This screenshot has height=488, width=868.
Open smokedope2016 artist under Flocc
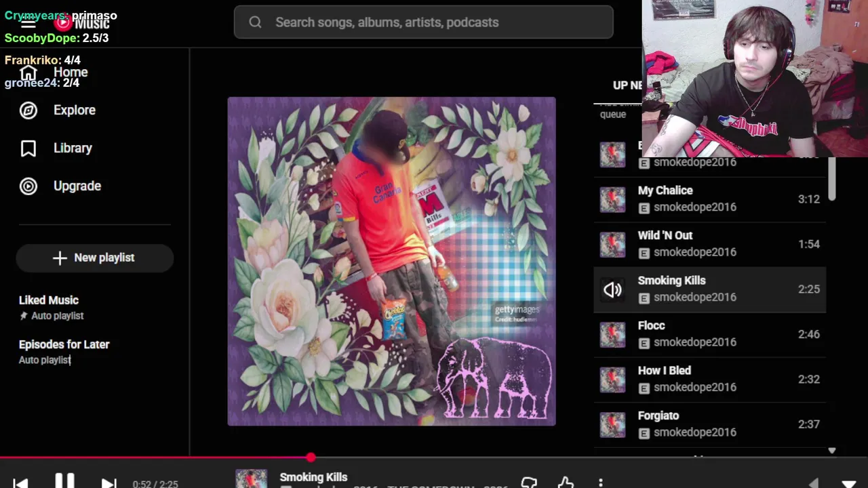pyautogui.click(x=695, y=342)
